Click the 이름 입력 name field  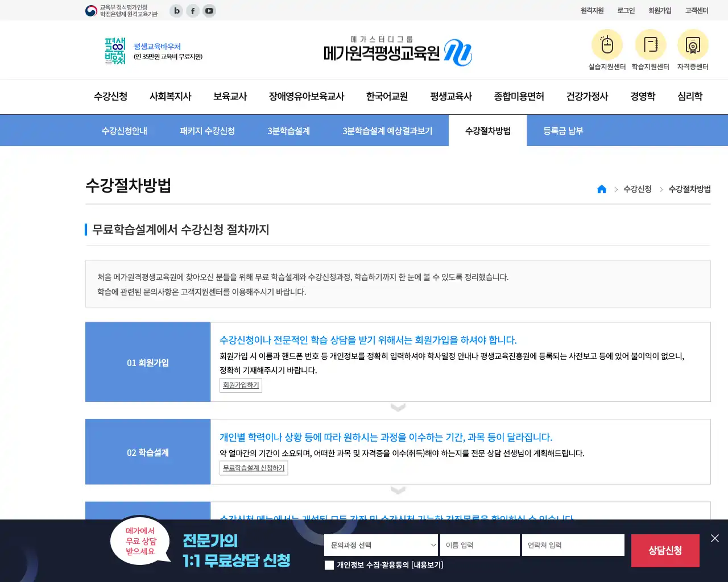pos(479,544)
